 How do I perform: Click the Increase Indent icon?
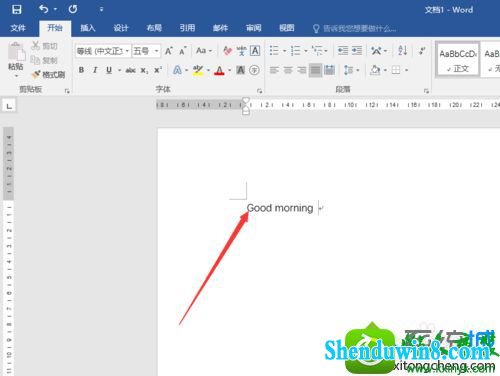357,51
